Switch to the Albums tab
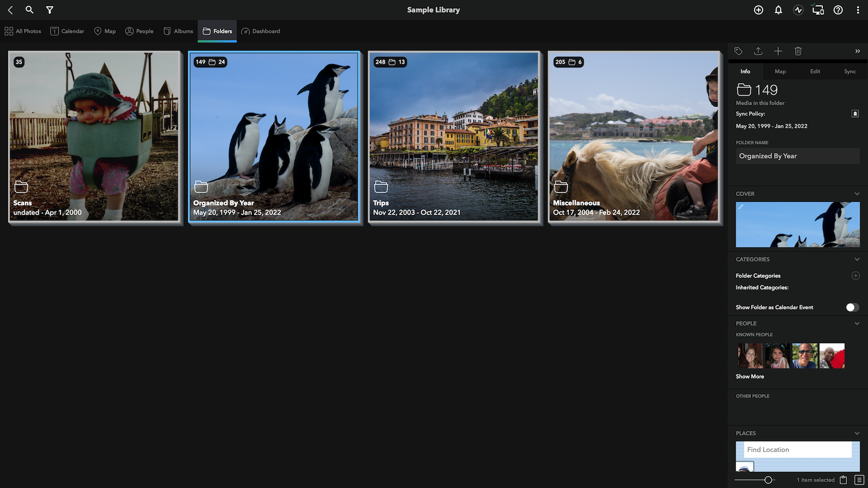 pyautogui.click(x=178, y=31)
